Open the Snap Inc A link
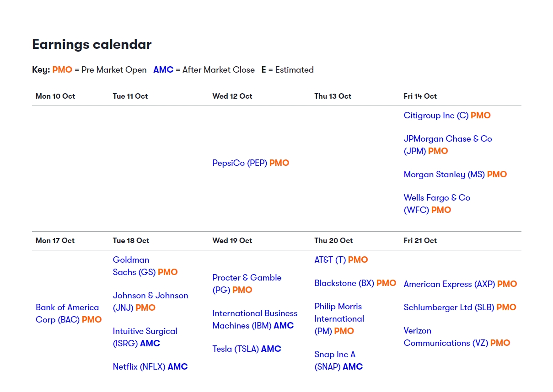 point(334,355)
